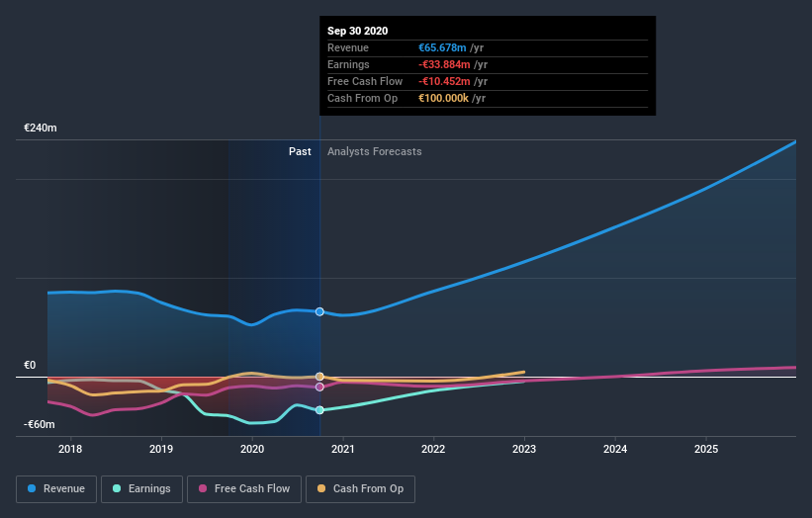The width and height of the screenshot is (812, 518).
Task: Click the Analysts Forecasts label
Action: click(x=375, y=151)
